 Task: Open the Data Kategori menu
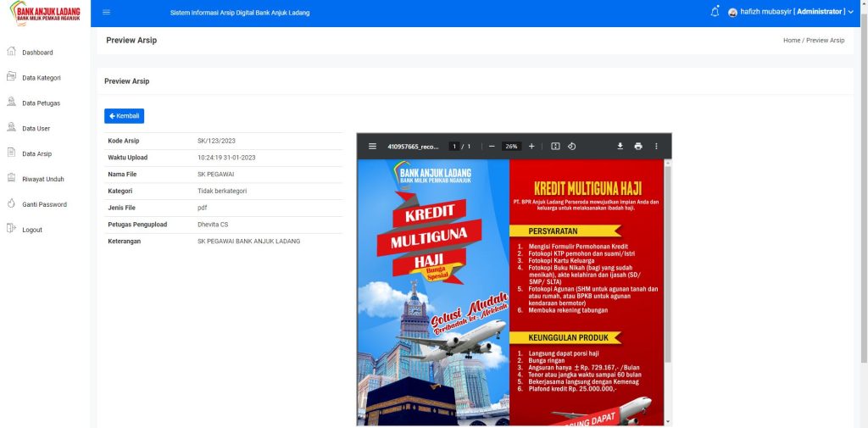pyautogui.click(x=42, y=78)
